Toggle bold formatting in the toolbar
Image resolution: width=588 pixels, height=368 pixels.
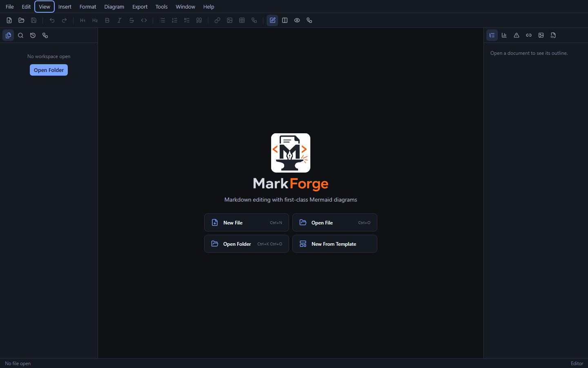coord(107,20)
